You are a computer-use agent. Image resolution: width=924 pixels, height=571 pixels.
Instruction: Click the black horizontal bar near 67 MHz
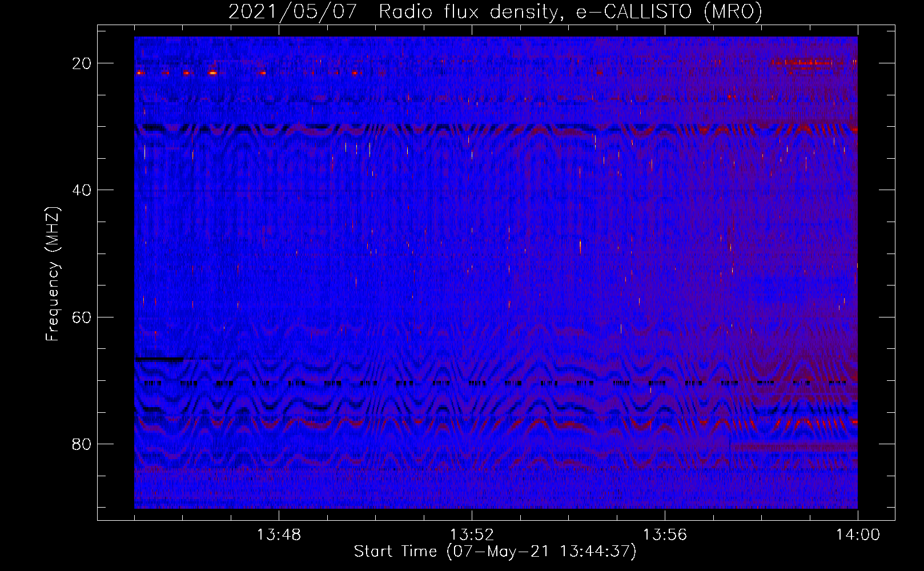pos(159,359)
